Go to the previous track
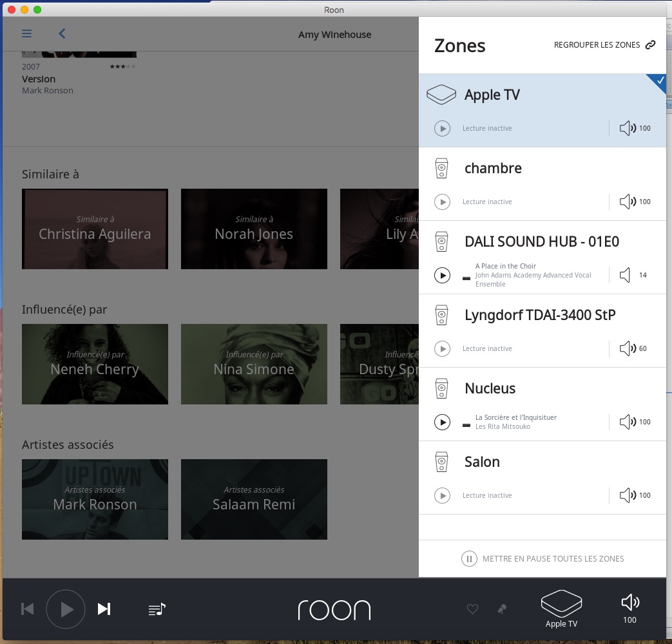Image resolution: width=672 pixels, height=644 pixels. click(x=28, y=609)
